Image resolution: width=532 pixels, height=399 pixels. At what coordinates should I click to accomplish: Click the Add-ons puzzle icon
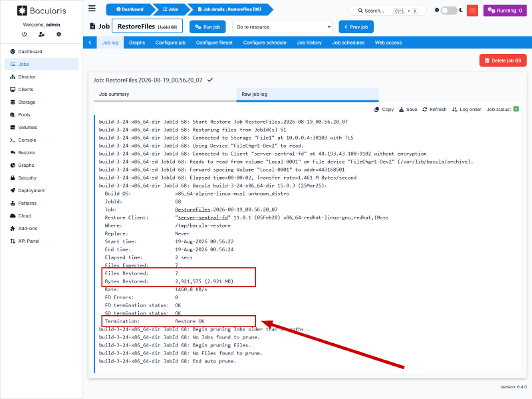coord(13,228)
